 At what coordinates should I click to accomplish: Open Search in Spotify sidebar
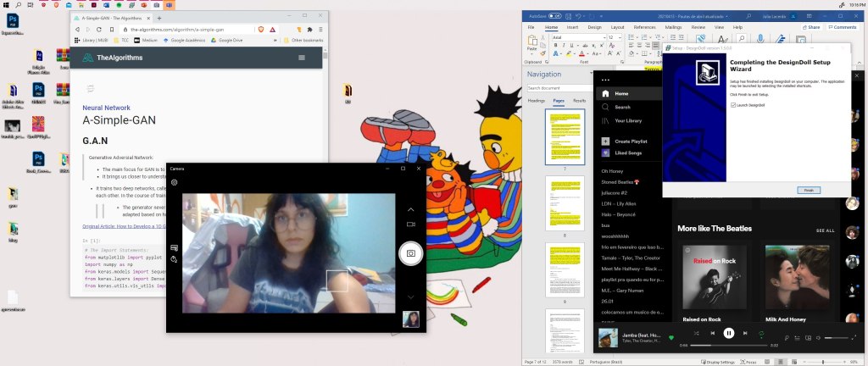(x=622, y=107)
